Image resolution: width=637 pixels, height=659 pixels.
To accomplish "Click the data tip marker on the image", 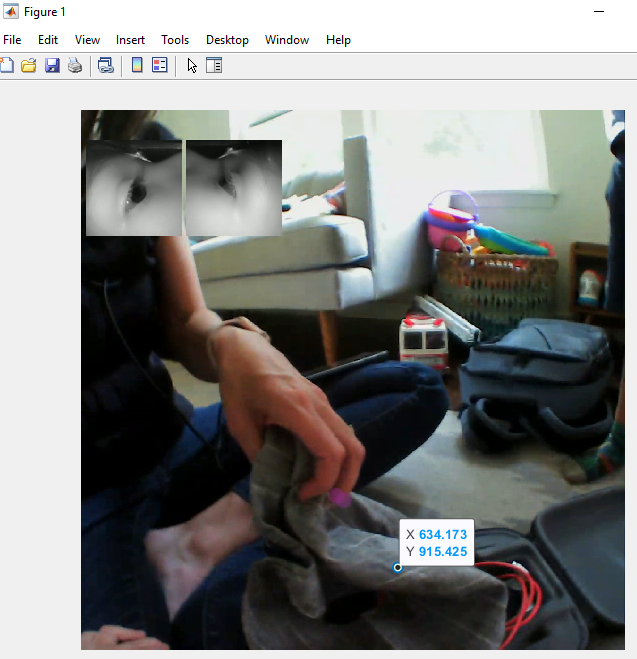I will coord(397,568).
